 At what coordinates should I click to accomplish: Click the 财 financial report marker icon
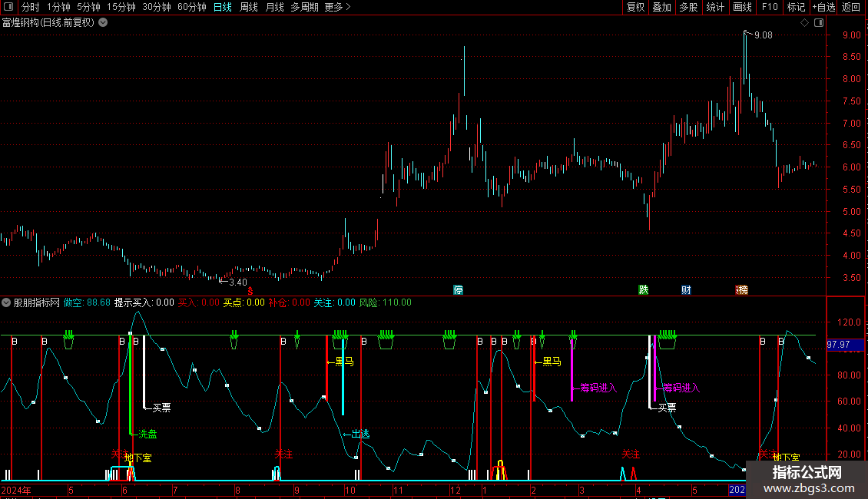[686, 289]
